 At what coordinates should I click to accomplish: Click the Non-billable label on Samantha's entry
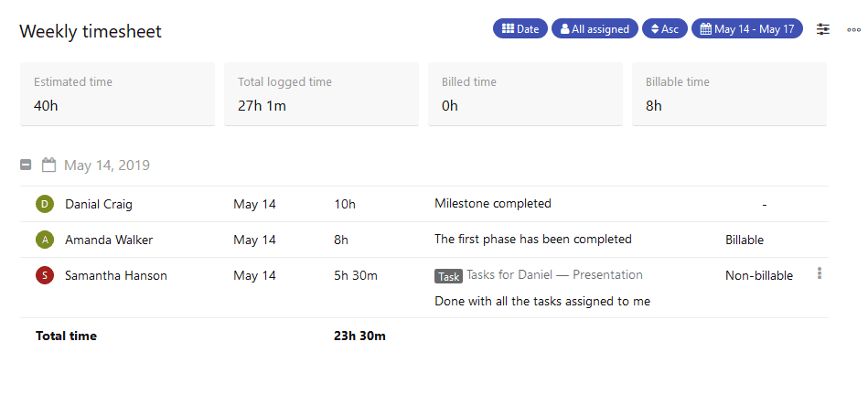point(759,275)
